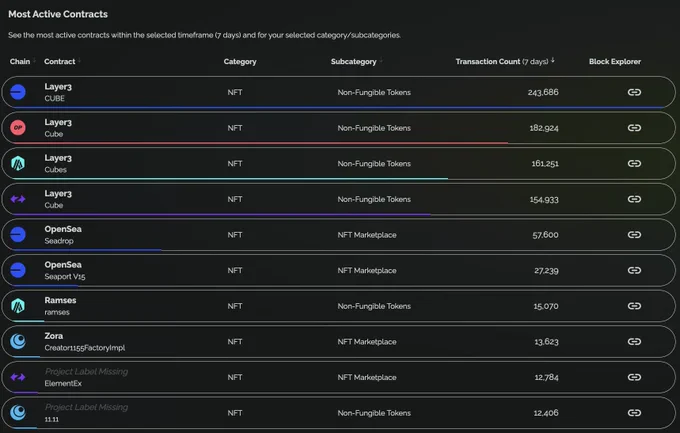Viewport: 680px width, 433px height.
Task: Click Optimism chain icon on Layer3 Cube row
Action: pyautogui.click(x=18, y=128)
